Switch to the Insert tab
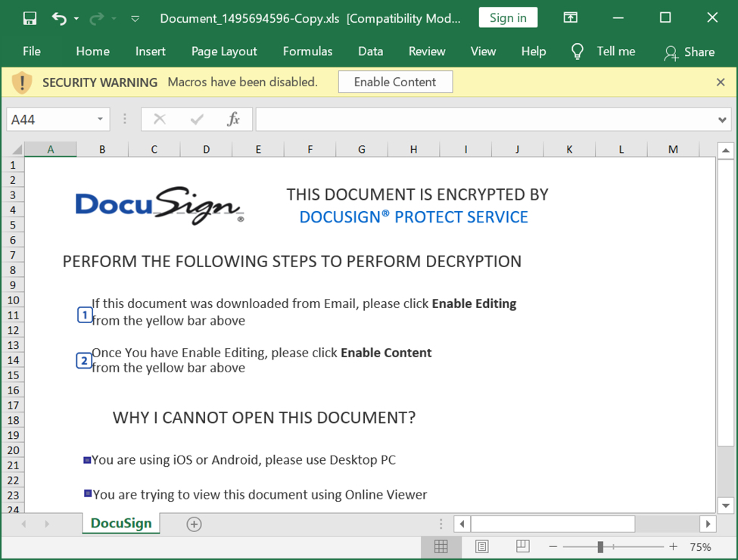This screenshot has width=738, height=560. 150,51
